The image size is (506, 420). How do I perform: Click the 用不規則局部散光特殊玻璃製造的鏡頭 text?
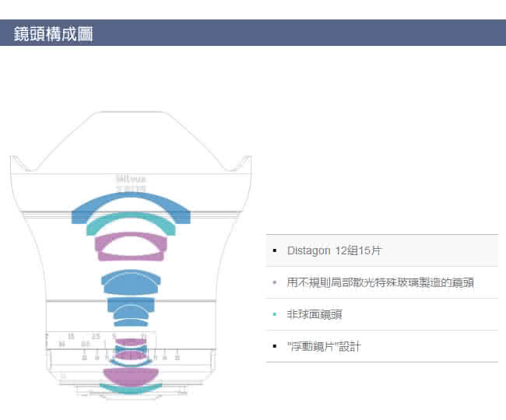pos(380,282)
